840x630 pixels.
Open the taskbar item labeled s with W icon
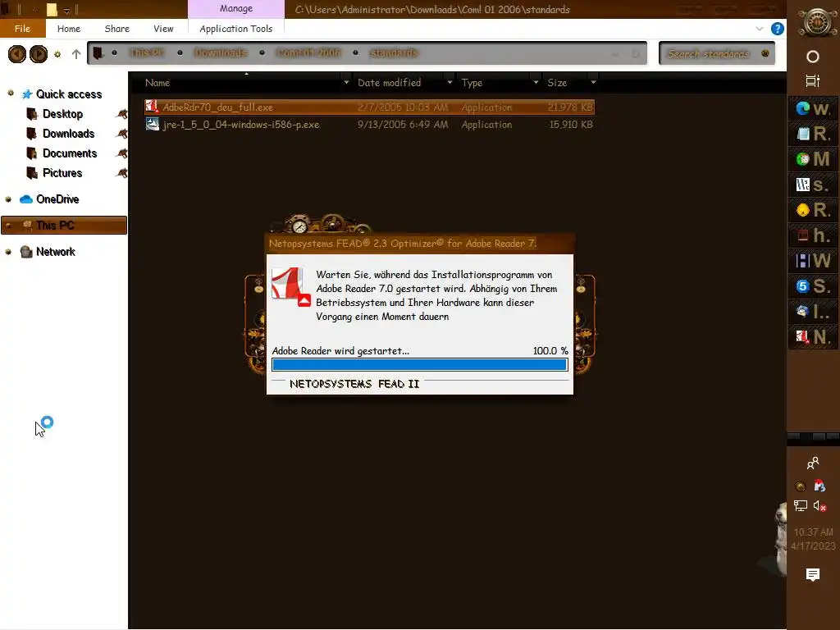813,185
